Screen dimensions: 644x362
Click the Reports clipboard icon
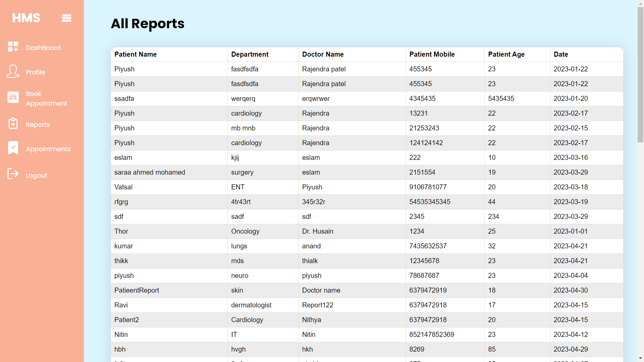[x=13, y=123]
